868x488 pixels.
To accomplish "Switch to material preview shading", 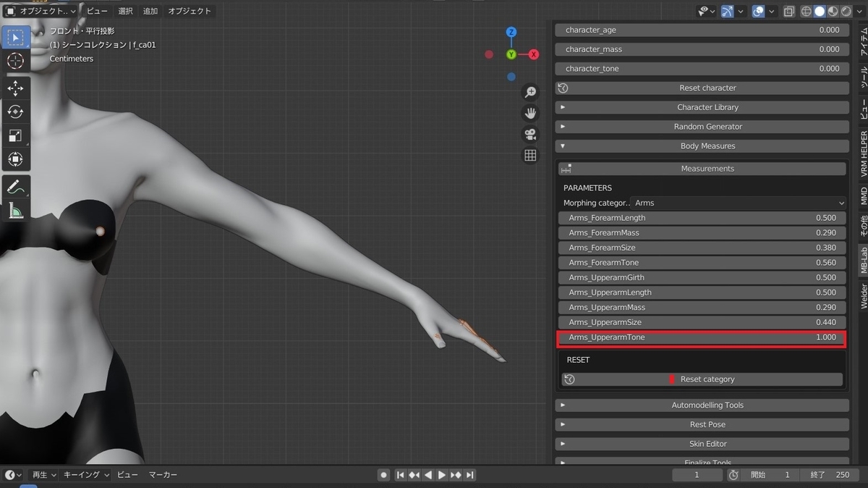I will coord(833,11).
